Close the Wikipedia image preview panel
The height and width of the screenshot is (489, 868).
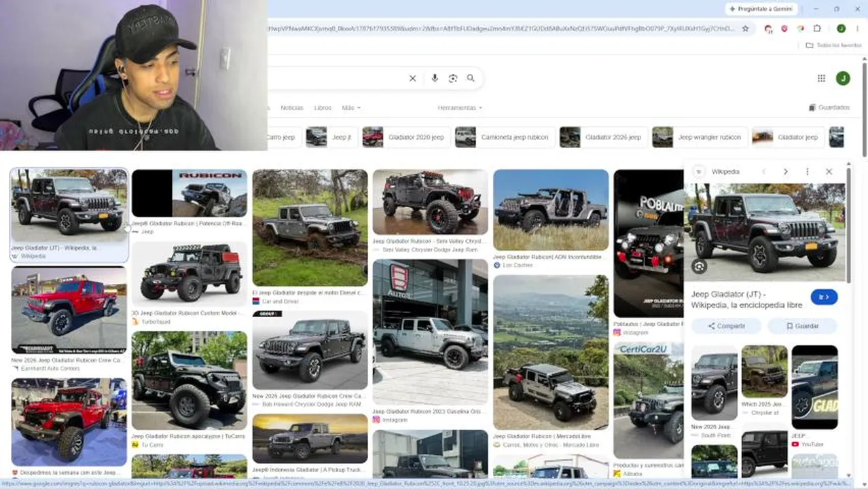pos(829,172)
